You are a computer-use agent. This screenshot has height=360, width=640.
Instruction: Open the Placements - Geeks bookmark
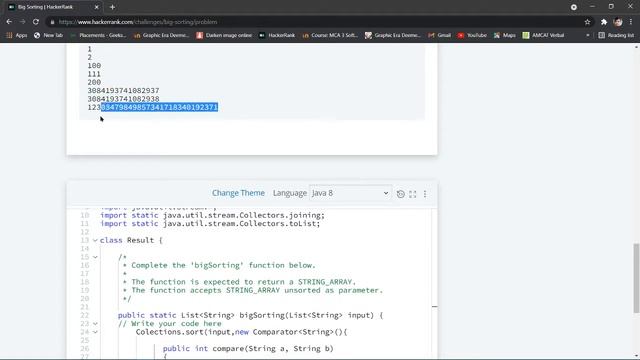[98, 36]
